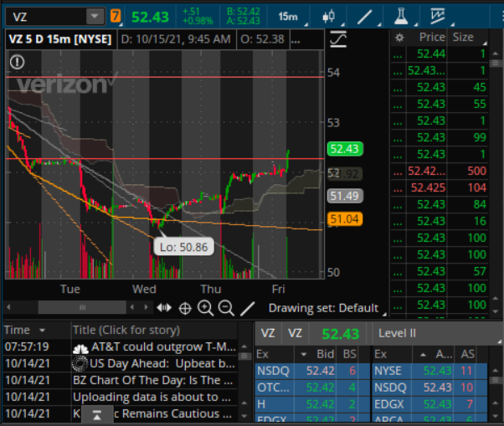Open the studies flask icon

401,16
